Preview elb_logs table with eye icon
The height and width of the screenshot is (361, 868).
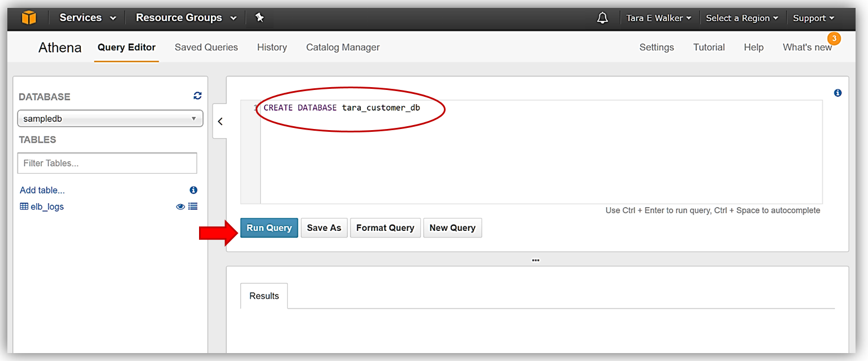pos(180,207)
